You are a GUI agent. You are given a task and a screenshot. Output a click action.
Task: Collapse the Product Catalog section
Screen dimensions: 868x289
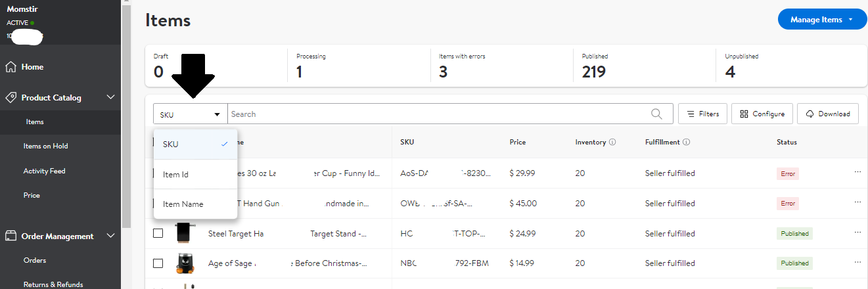pyautogui.click(x=110, y=97)
